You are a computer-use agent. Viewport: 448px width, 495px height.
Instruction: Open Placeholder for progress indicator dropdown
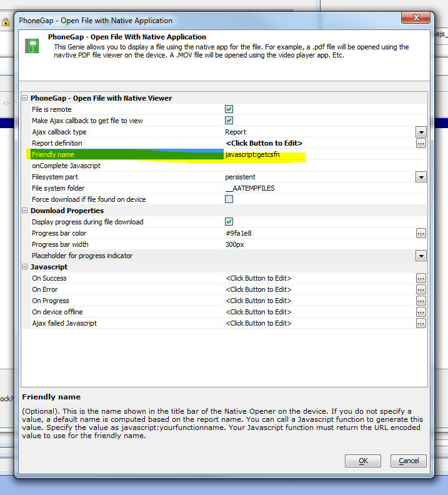coord(421,256)
